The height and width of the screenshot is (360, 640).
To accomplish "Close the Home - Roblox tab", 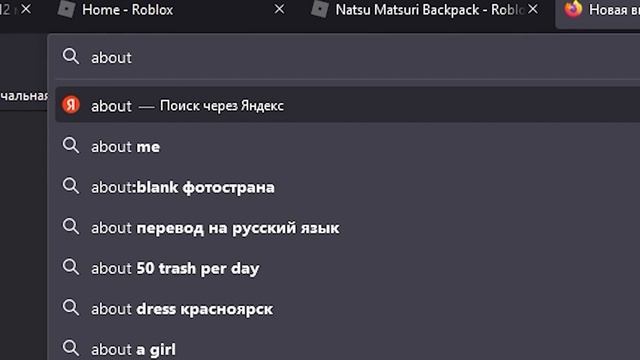I will point(280,9).
